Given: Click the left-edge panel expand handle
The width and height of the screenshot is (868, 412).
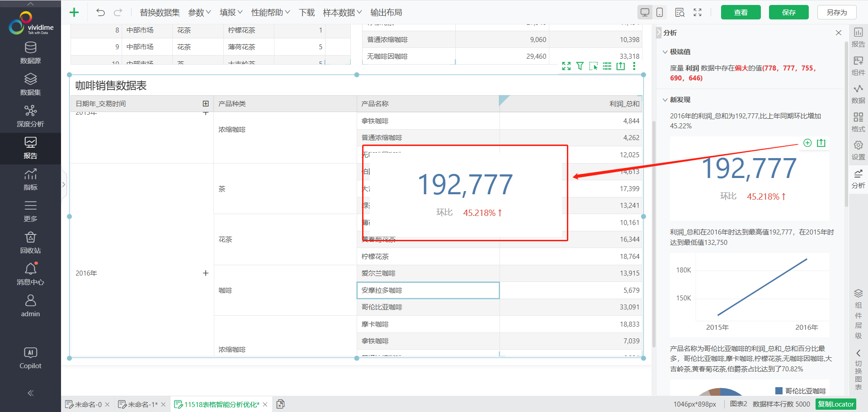Looking at the screenshot, I should (x=64, y=184).
